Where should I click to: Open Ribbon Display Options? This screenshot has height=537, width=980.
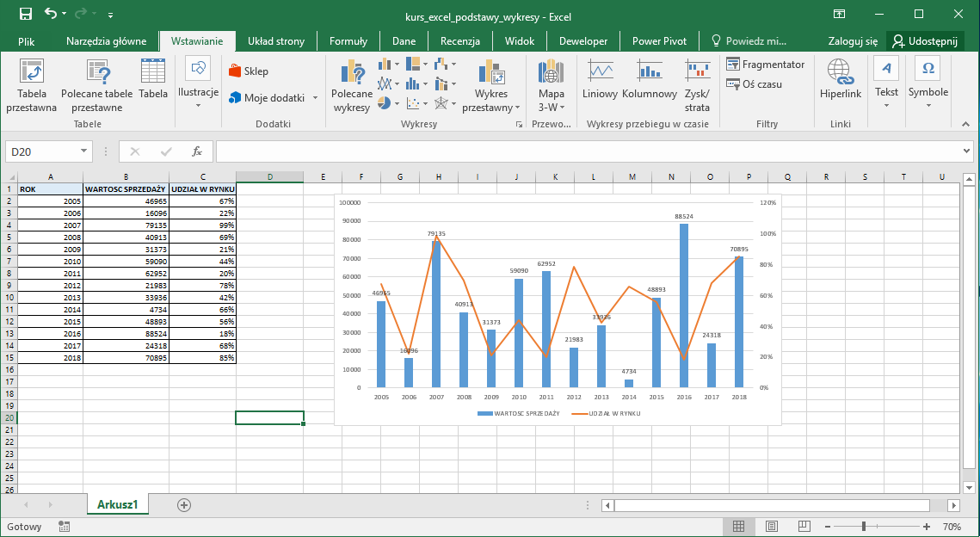(840, 15)
